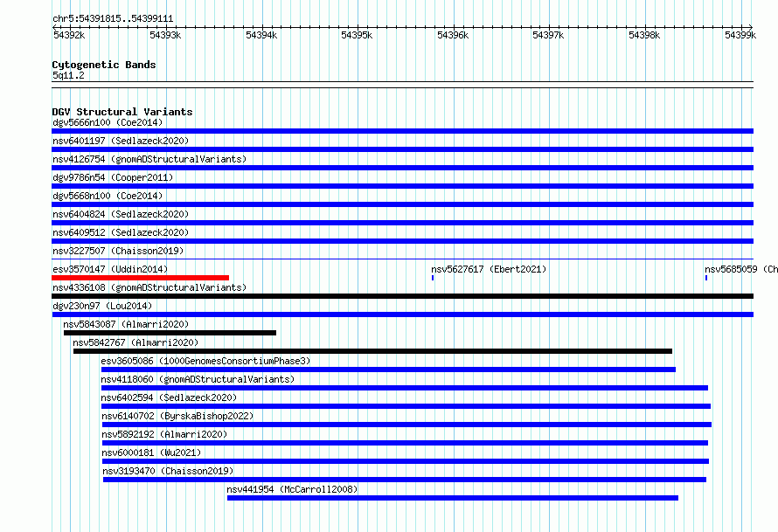This screenshot has width=778, height=532.
Task: Click the 54396k ruler position
Action: pos(453,35)
